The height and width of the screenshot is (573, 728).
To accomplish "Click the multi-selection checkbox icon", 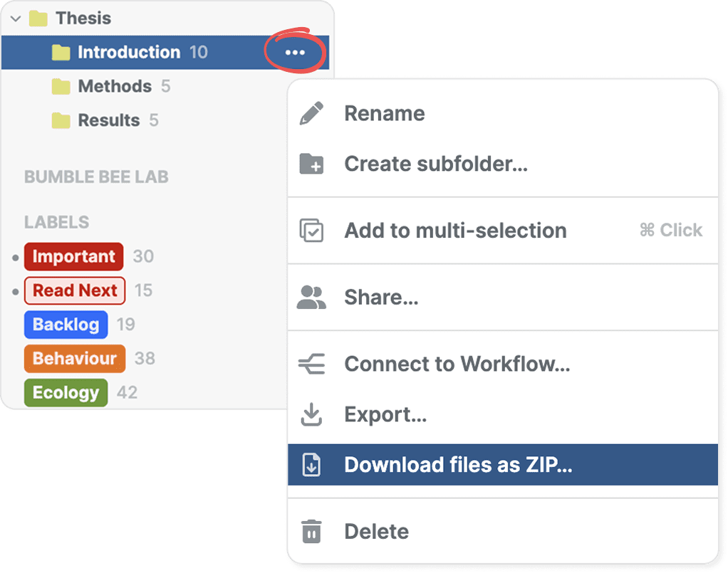I will (311, 231).
